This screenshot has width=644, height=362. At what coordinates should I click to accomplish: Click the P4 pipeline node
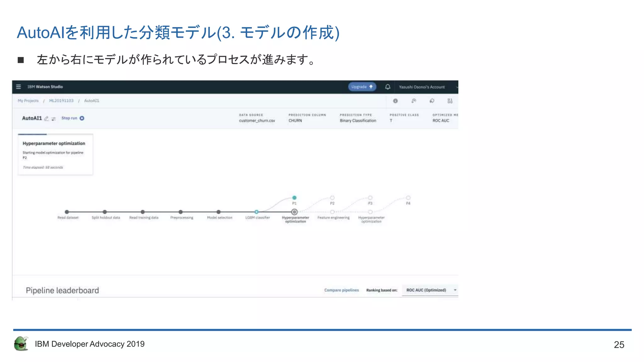coord(408,198)
